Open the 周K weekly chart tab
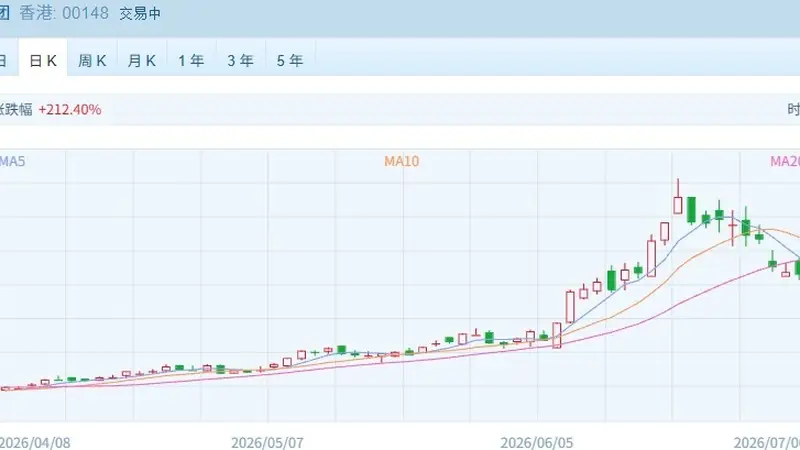800x450 pixels. point(92,61)
